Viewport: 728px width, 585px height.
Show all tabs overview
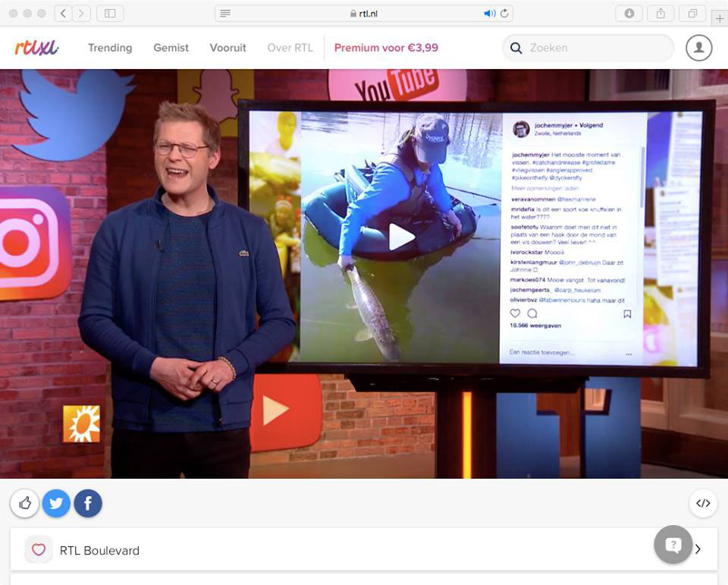coord(692,14)
